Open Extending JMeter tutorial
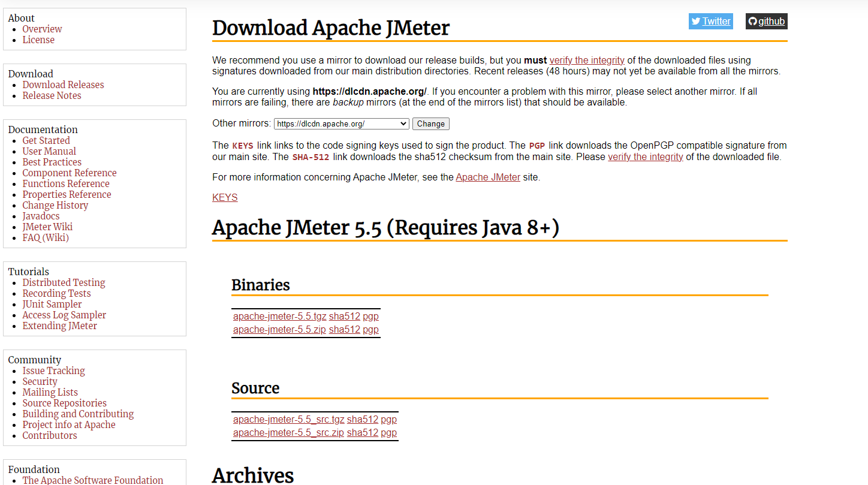 tap(59, 326)
